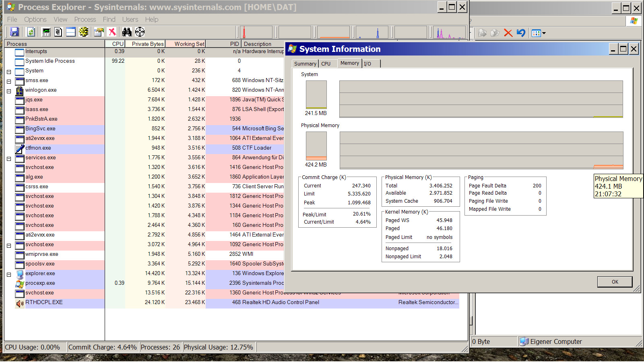Toggle the Show Lower Pane toolbar icon
This screenshot has width=644, height=362.
pos(71,32)
